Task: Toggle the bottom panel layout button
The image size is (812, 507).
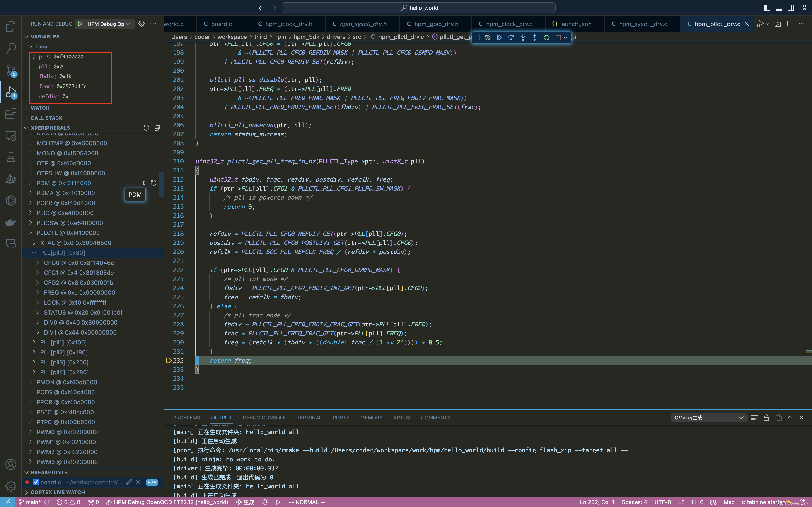Action: tap(779, 7)
